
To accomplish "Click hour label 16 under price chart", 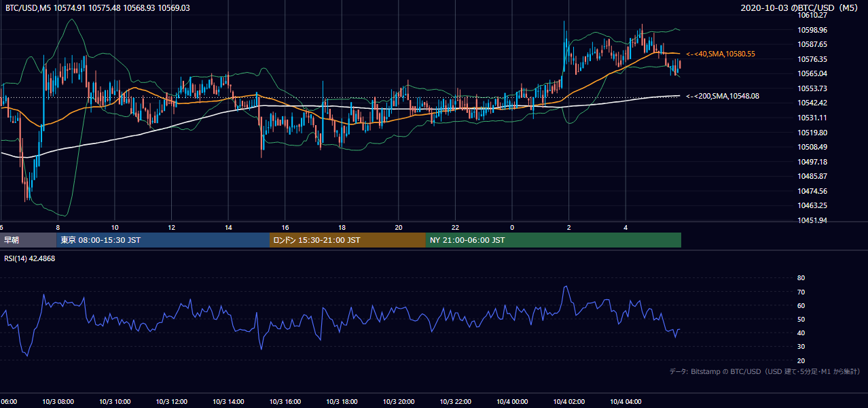I will click(x=285, y=227).
